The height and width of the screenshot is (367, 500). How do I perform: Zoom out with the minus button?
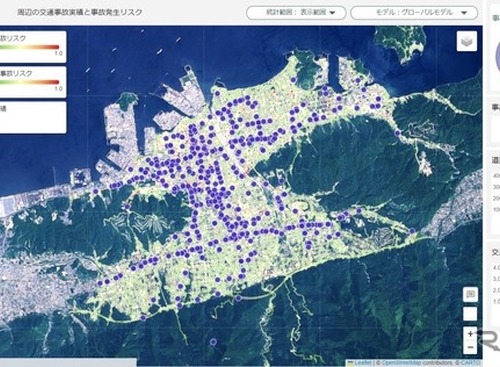(x=470, y=347)
